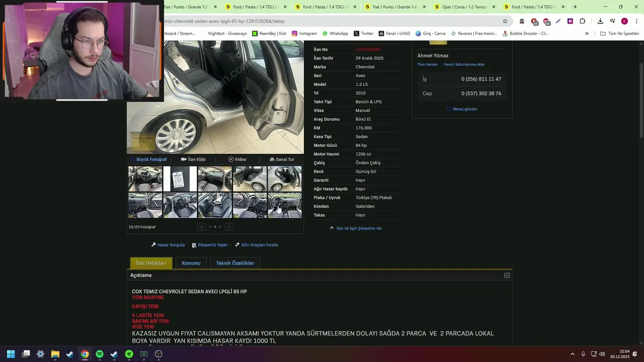Open the Nightbot Giveaways bookmark
644x362 pixels.
point(227,33)
